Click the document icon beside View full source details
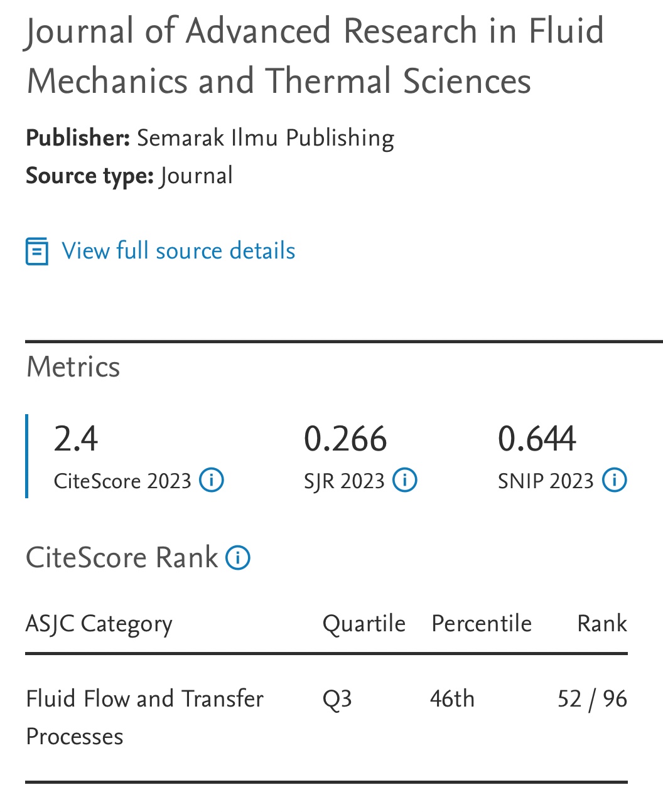Viewport: 663px width, 812px height. (x=37, y=251)
